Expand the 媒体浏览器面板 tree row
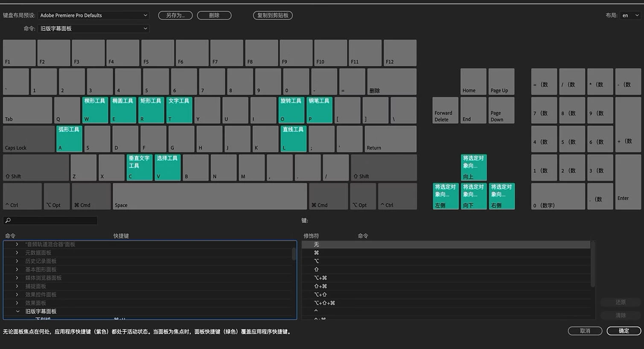This screenshot has height=349, width=644. point(17,278)
